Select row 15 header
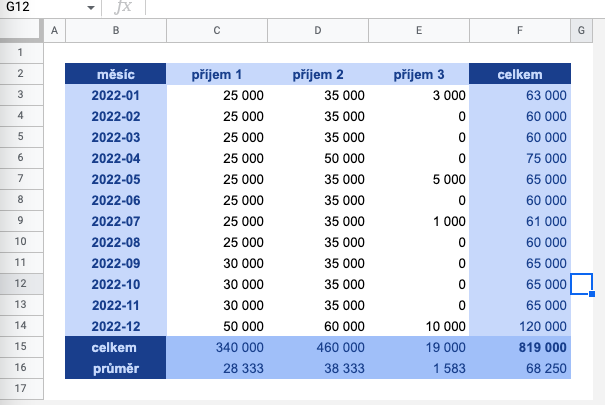Image resolution: width=605 pixels, height=405 pixels. pyautogui.click(x=21, y=346)
